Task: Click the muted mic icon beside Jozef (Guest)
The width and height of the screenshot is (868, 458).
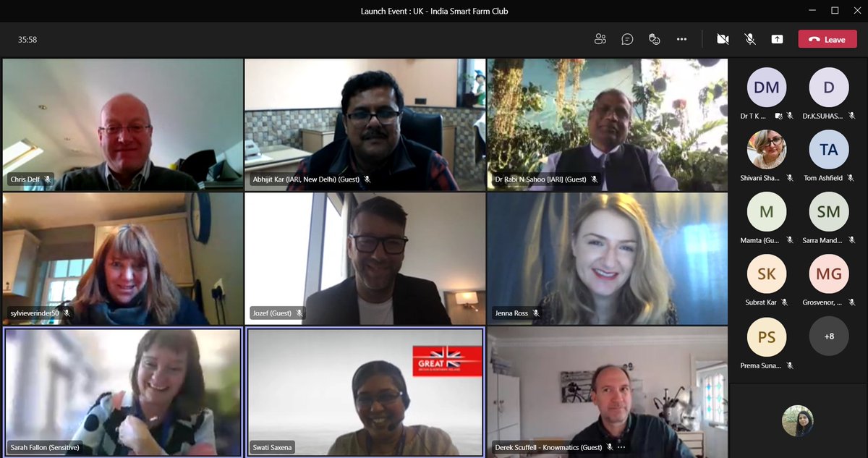Action: click(299, 313)
